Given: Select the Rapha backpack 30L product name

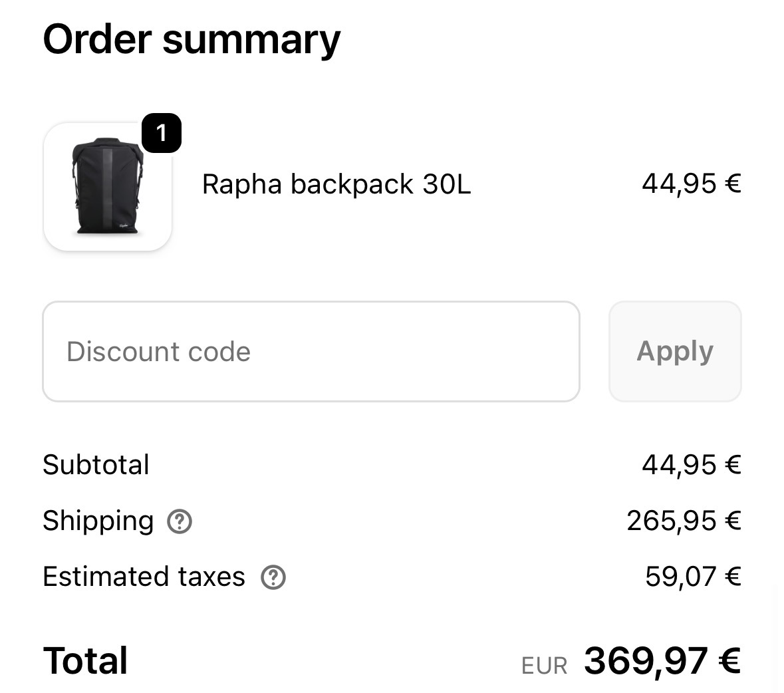Looking at the screenshot, I should point(336,184).
